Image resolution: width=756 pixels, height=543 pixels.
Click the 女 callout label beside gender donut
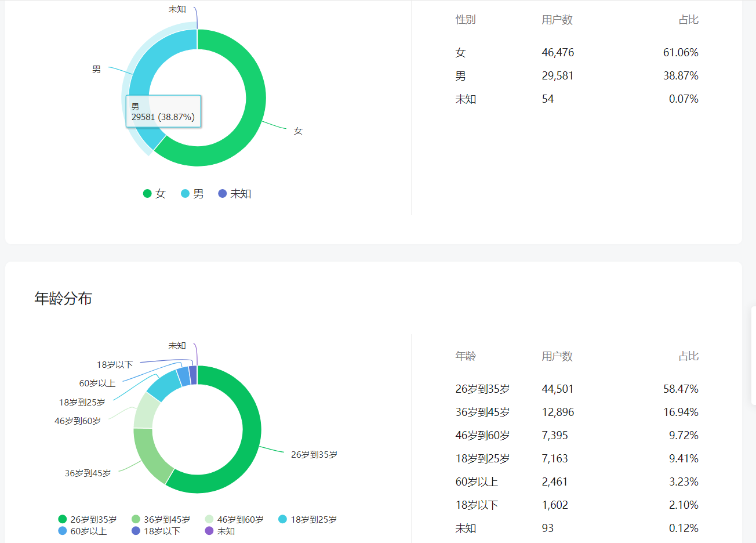point(298,131)
